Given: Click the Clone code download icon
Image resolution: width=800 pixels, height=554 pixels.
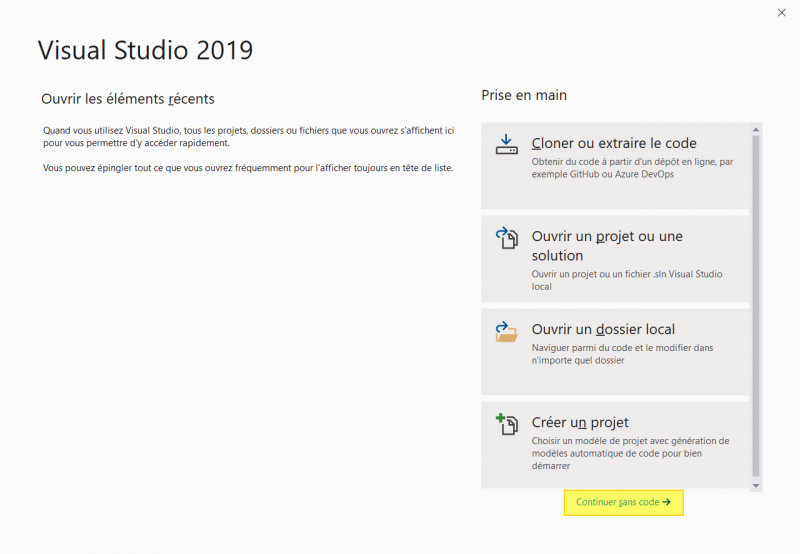Looking at the screenshot, I should tap(507, 144).
